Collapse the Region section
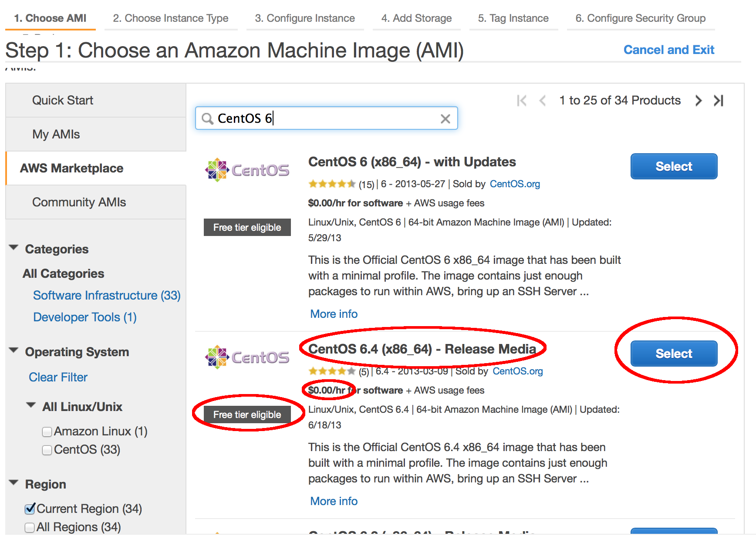This screenshot has width=756, height=546. point(13,483)
